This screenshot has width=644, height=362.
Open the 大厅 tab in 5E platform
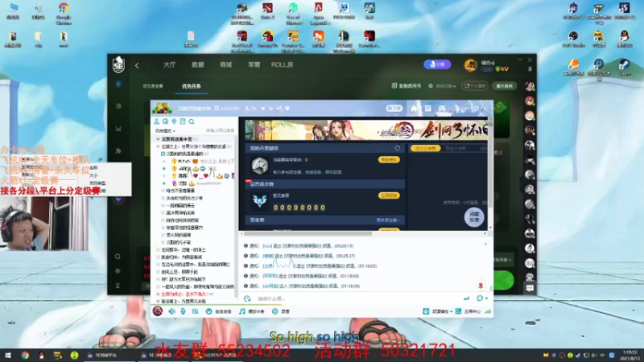[169, 65]
